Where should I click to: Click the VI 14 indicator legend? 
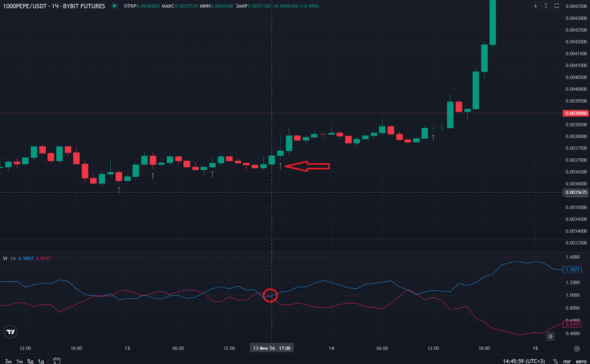tap(9, 258)
